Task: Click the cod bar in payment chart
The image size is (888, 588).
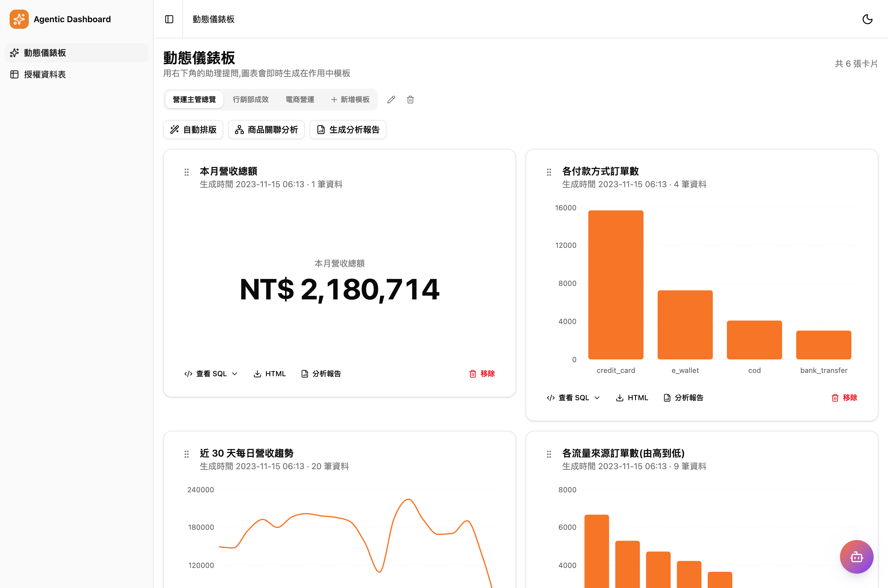Action: (x=754, y=340)
